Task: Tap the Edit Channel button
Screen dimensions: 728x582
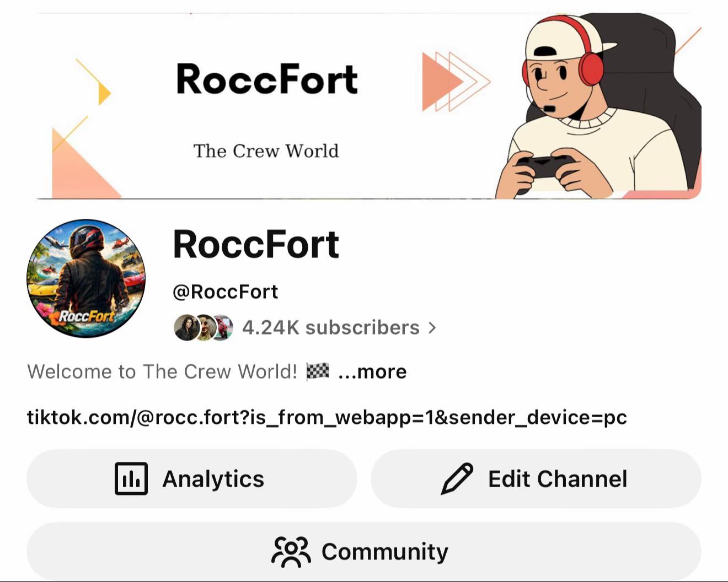Action: click(536, 478)
